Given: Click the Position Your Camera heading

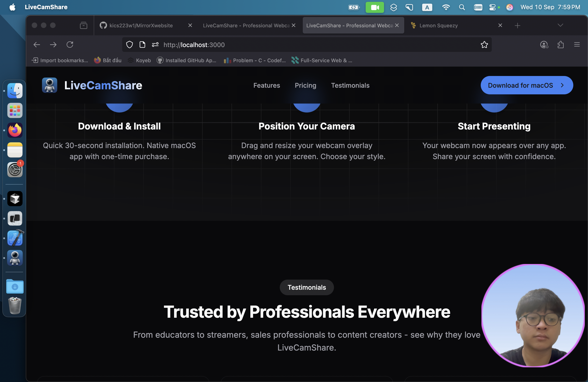Looking at the screenshot, I should (x=307, y=126).
